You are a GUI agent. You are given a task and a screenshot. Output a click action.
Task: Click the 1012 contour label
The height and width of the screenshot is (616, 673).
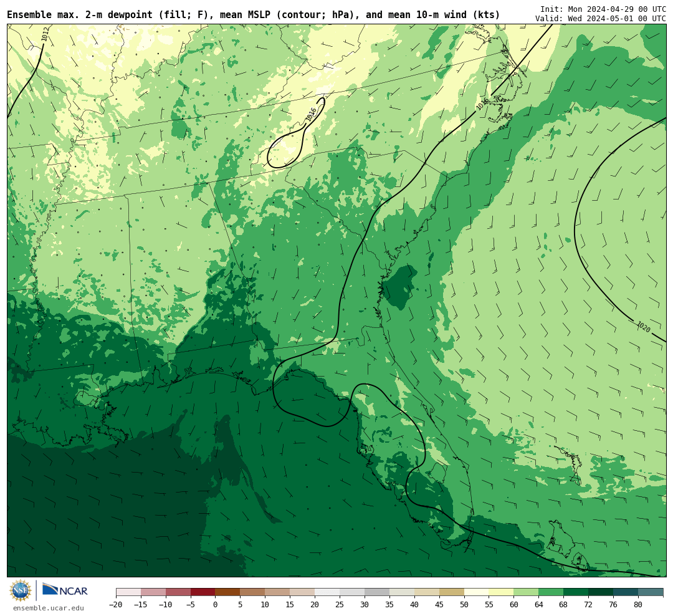click(45, 34)
